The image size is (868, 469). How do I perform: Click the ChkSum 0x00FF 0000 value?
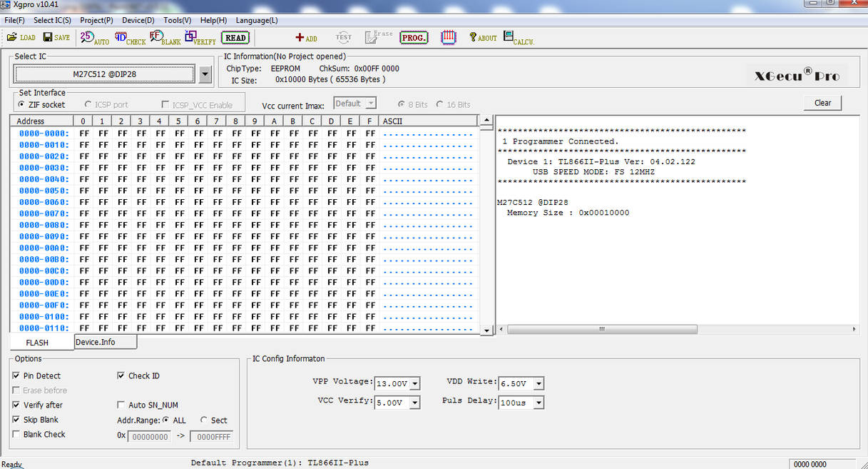pyautogui.click(x=377, y=69)
